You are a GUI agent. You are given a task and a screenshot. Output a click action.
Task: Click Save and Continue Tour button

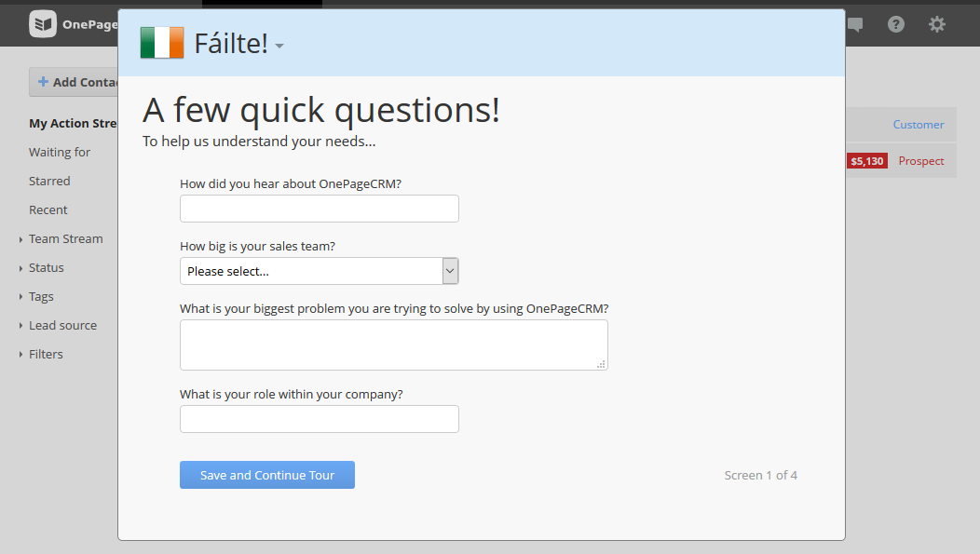[266, 475]
